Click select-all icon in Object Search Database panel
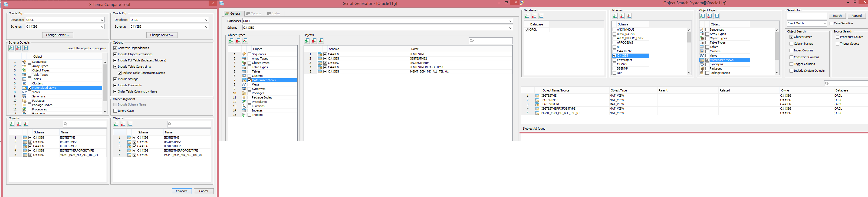868x197 pixels. [x=527, y=16]
